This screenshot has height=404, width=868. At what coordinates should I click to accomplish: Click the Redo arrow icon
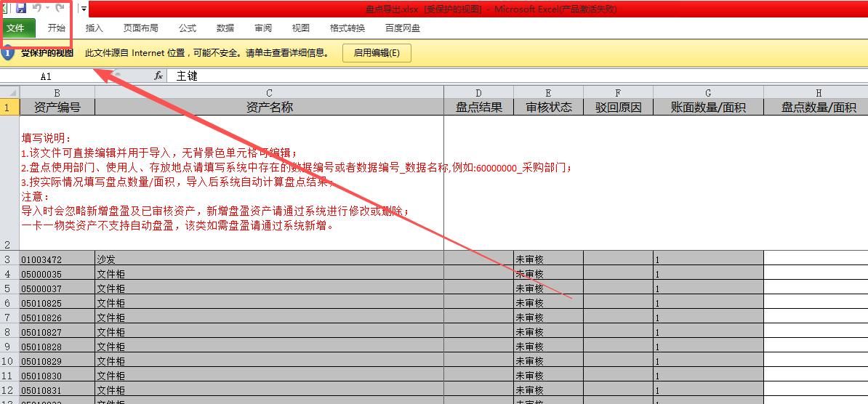click(60, 9)
